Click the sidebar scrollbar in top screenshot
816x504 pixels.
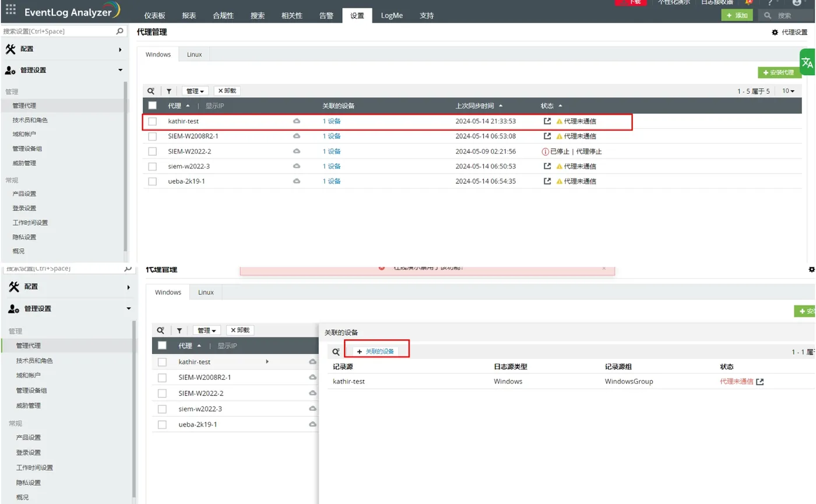point(126,166)
